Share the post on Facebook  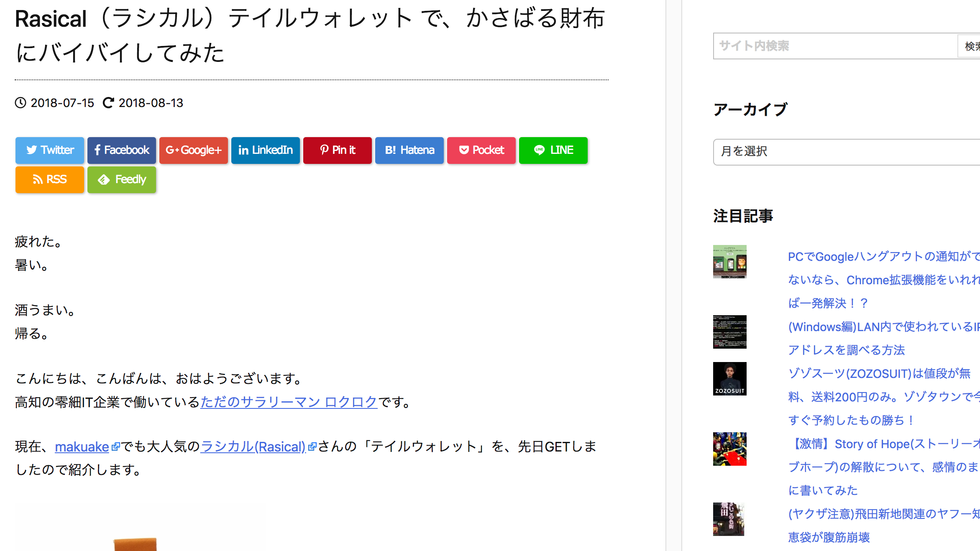point(122,150)
